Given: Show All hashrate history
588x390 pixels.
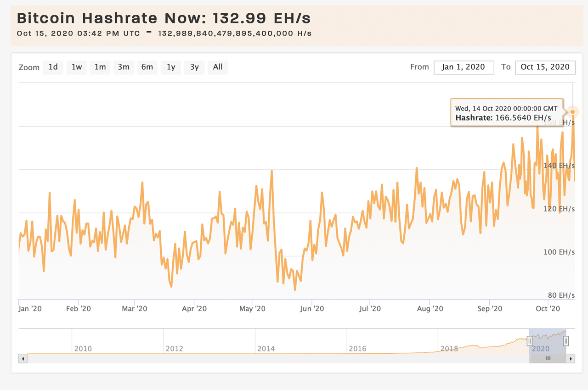Looking at the screenshot, I should (x=218, y=67).
